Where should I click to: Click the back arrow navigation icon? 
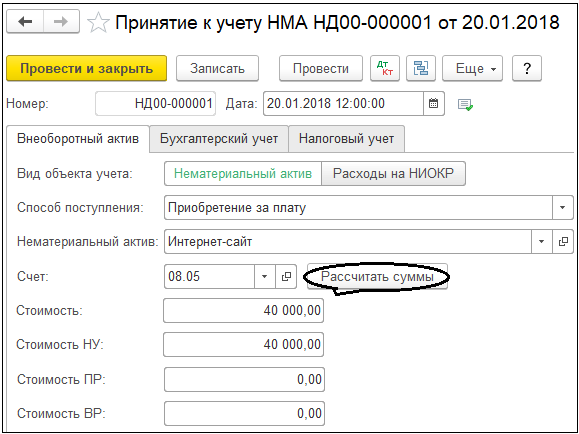25,22
